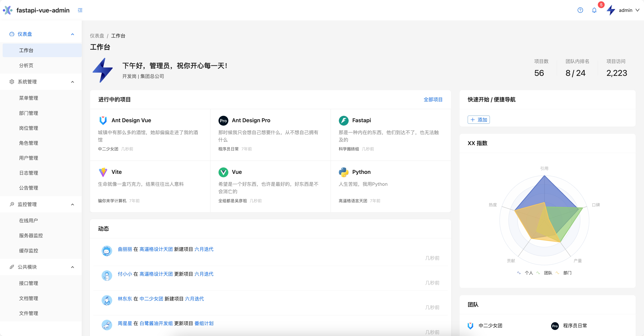Click the Ant Design Pro project logo
This screenshot has width=644, height=336.
(x=223, y=121)
